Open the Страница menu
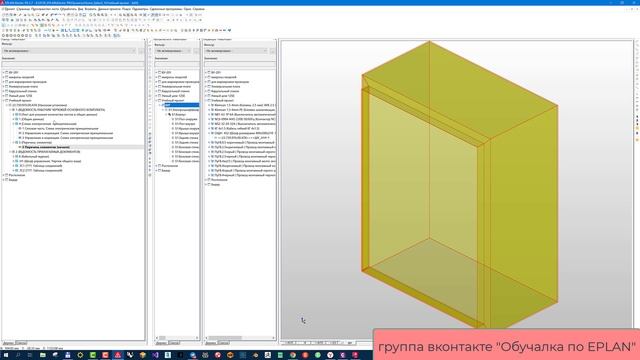This screenshot has width=640, height=360. [23, 9]
